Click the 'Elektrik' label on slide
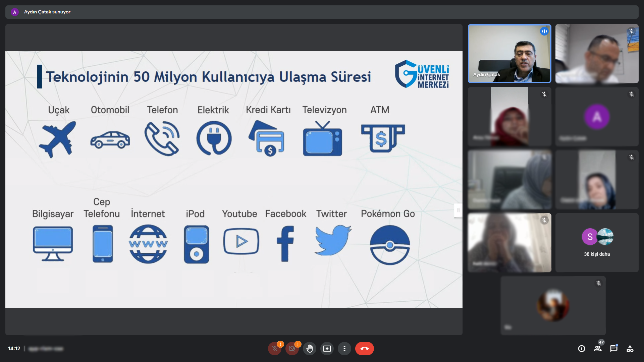 pyautogui.click(x=213, y=110)
